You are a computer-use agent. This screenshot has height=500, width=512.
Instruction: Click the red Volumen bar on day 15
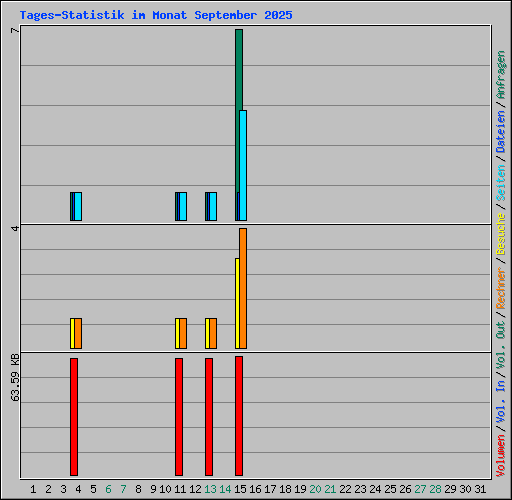point(239,416)
